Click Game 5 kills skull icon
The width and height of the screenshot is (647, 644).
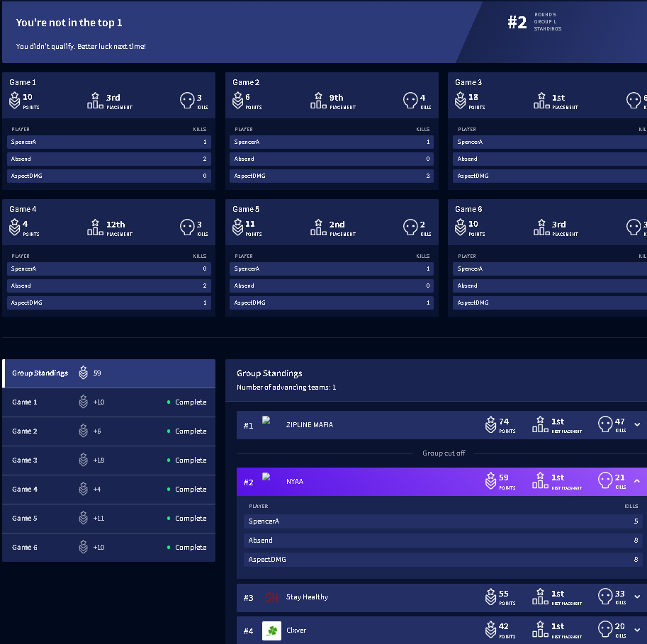coord(410,227)
